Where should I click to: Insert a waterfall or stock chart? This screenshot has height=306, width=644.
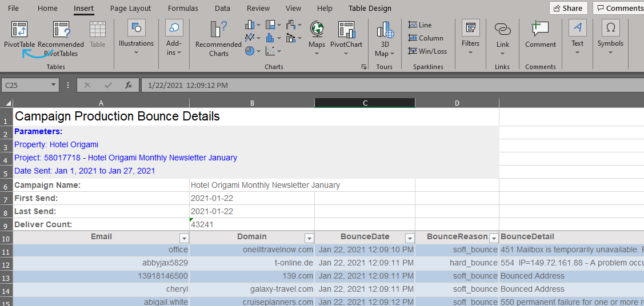[291, 25]
